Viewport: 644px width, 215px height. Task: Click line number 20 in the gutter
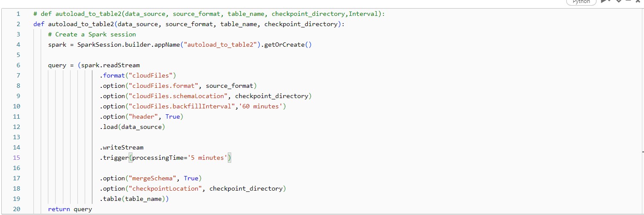pos(17,209)
